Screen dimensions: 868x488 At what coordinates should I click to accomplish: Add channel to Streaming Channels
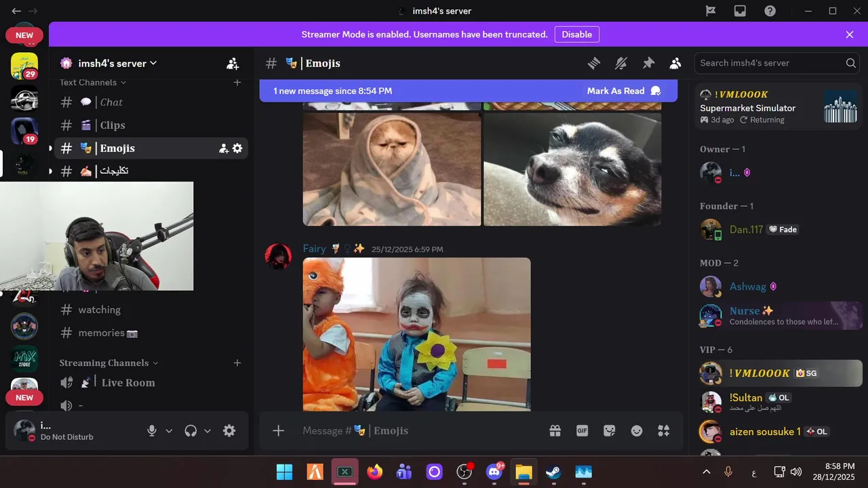tap(237, 363)
